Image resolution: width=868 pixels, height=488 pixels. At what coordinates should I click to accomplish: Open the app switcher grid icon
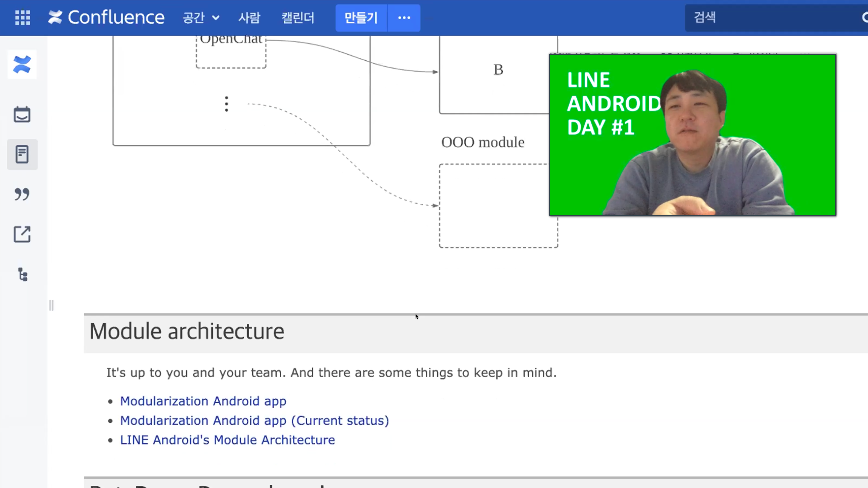click(x=22, y=17)
